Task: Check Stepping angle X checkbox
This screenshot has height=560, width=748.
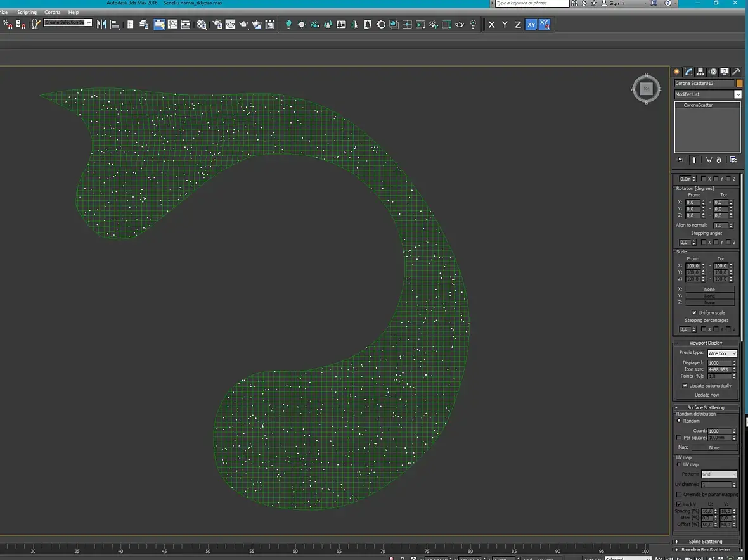Action: pos(704,242)
